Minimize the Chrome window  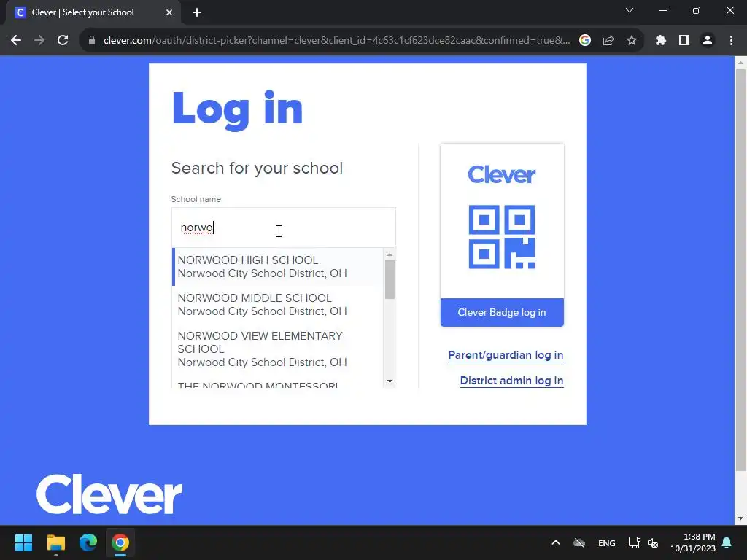(663, 10)
